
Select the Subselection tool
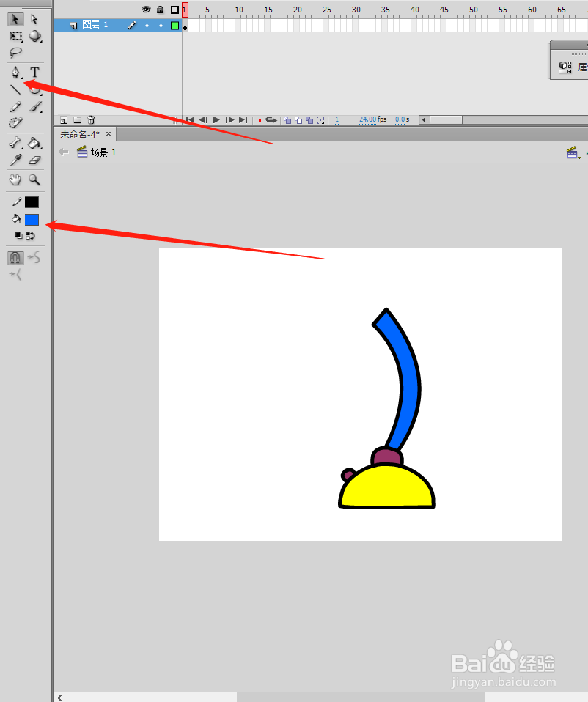click(34, 19)
